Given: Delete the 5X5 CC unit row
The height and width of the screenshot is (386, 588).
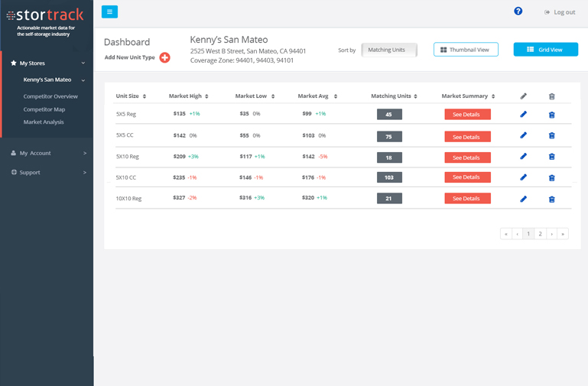Looking at the screenshot, I should (551, 136).
